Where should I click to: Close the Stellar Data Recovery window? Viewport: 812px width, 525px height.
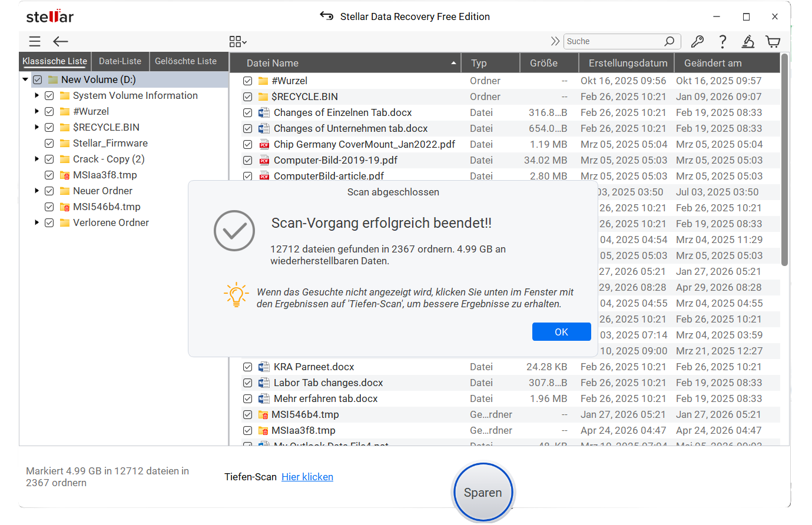(775, 16)
